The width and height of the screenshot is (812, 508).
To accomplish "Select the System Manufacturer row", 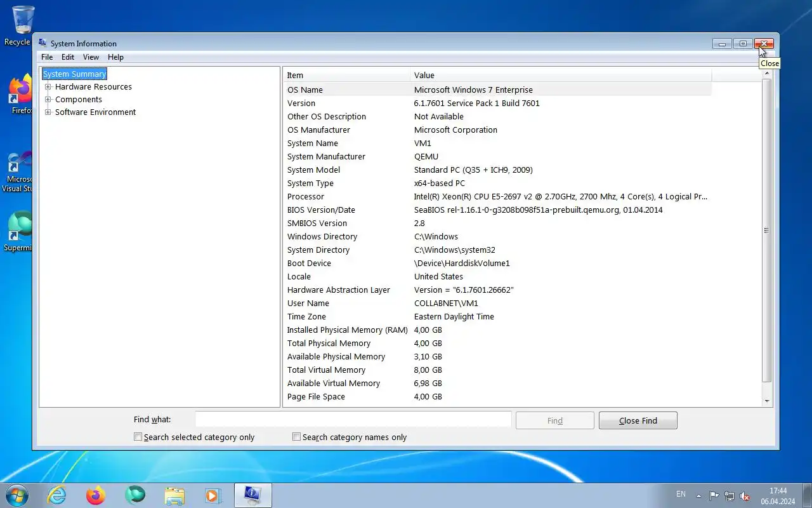I will click(x=497, y=157).
